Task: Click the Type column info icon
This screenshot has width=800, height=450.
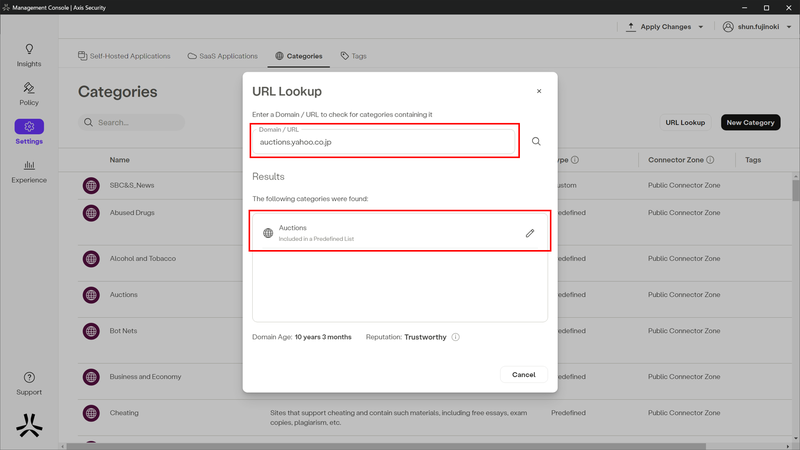Action: point(575,160)
